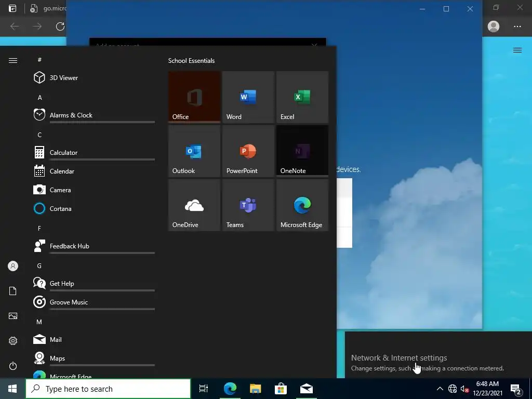Open the Power options button
Viewport: 532px width, 399px height.
point(13,366)
